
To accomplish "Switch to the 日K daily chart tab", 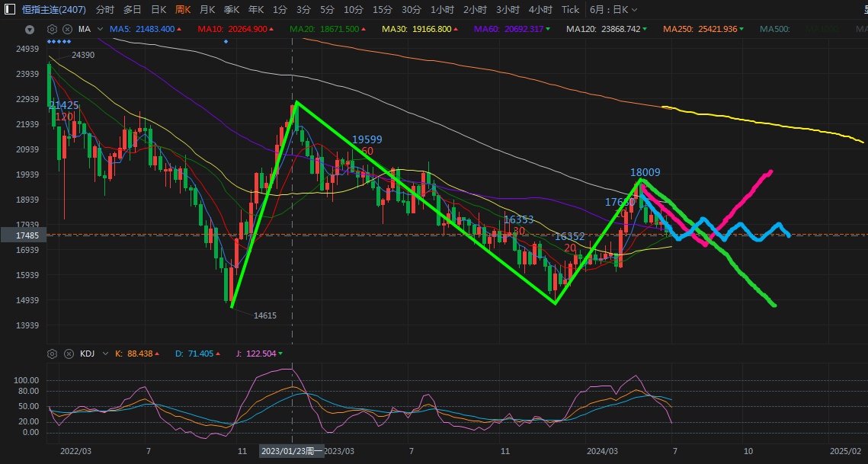I will pos(159,10).
